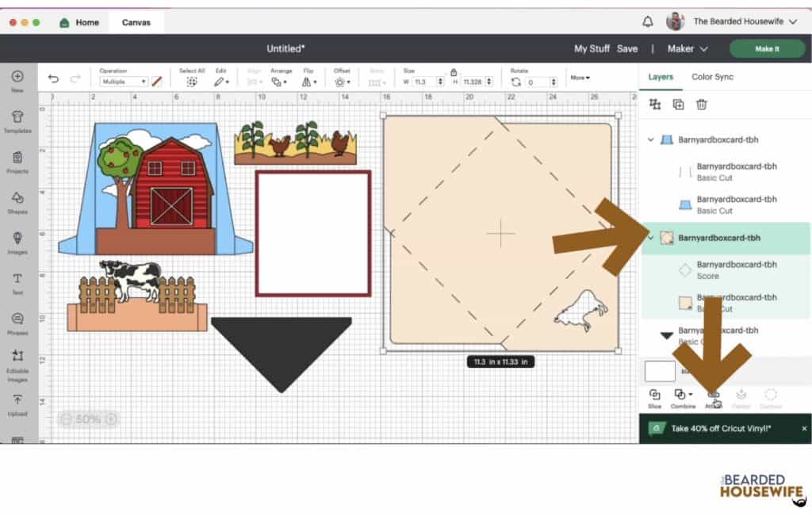Switch to the Color Sync tab

[712, 77]
